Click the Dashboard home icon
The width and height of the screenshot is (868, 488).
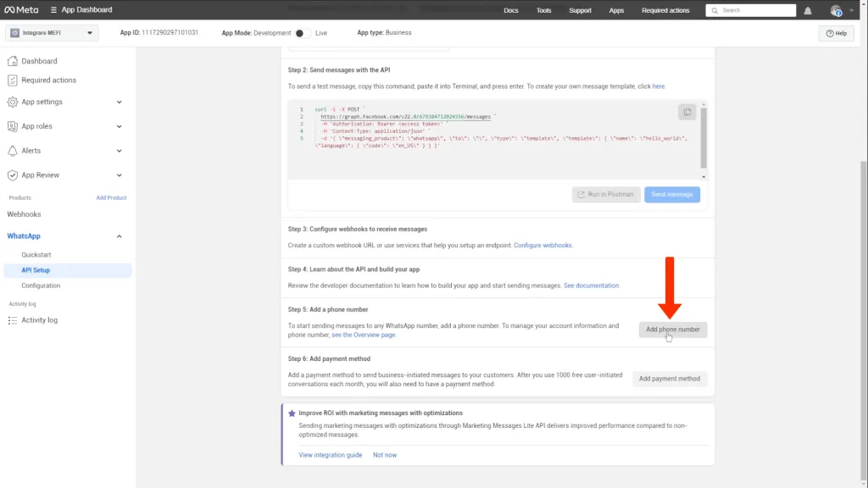point(12,61)
